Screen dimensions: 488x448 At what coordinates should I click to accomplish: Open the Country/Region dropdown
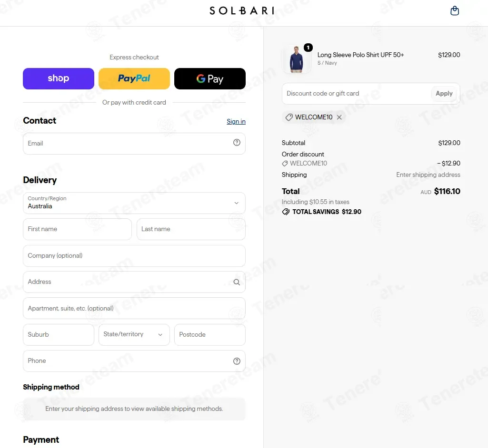pos(134,203)
